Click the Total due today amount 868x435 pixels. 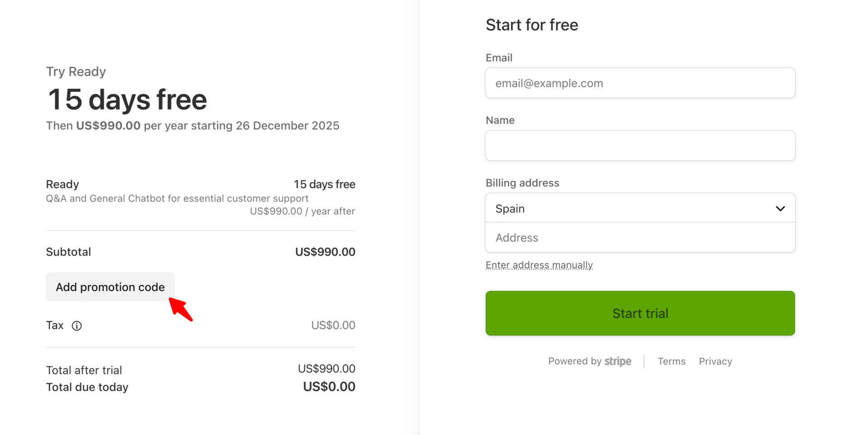(329, 387)
